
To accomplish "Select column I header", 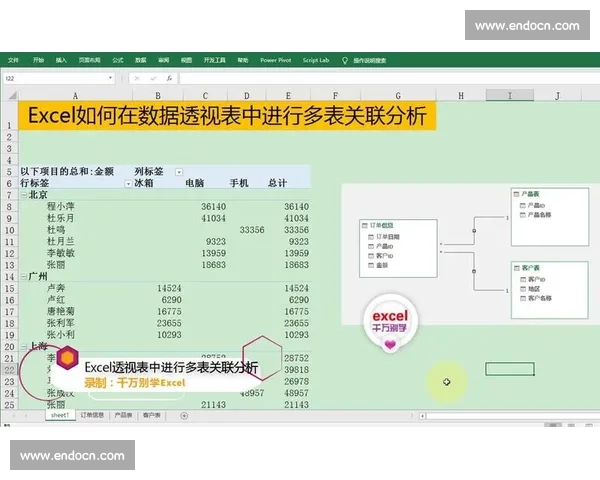I will coord(510,95).
